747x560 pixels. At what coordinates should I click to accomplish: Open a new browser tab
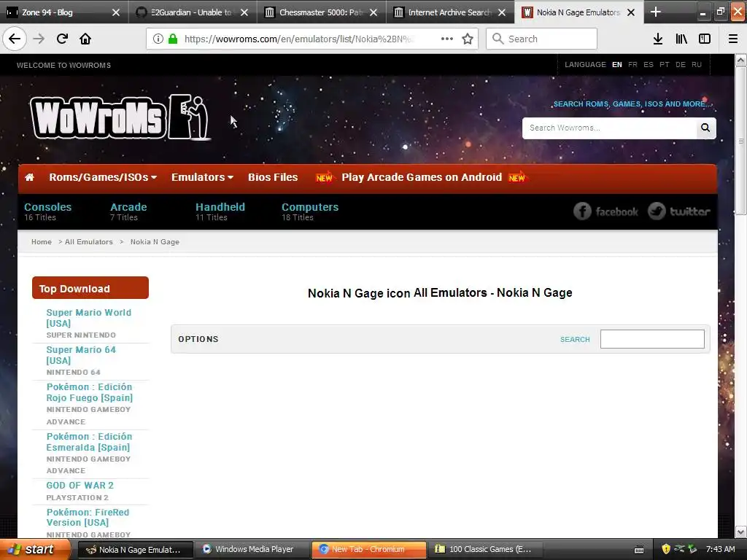pyautogui.click(x=656, y=12)
